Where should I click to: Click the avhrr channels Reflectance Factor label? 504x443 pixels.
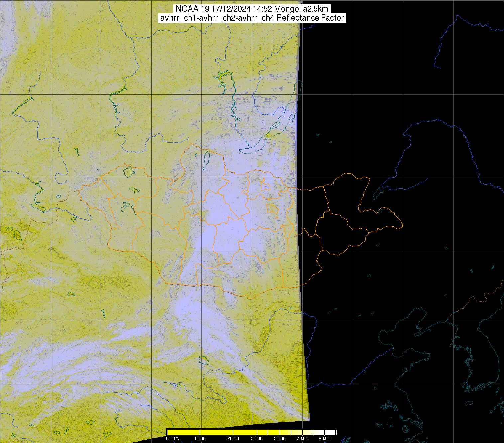252,18
